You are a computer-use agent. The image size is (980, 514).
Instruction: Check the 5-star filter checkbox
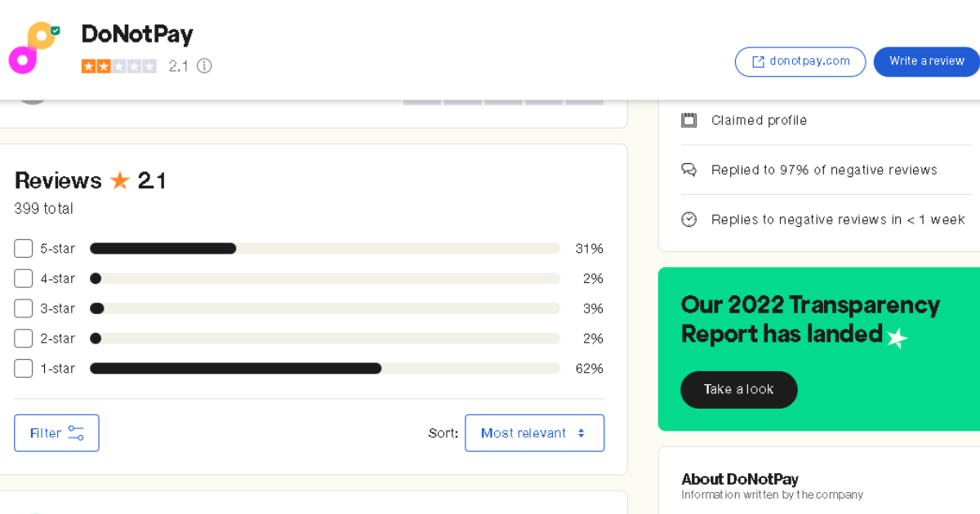pyautogui.click(x=24, y=249)
